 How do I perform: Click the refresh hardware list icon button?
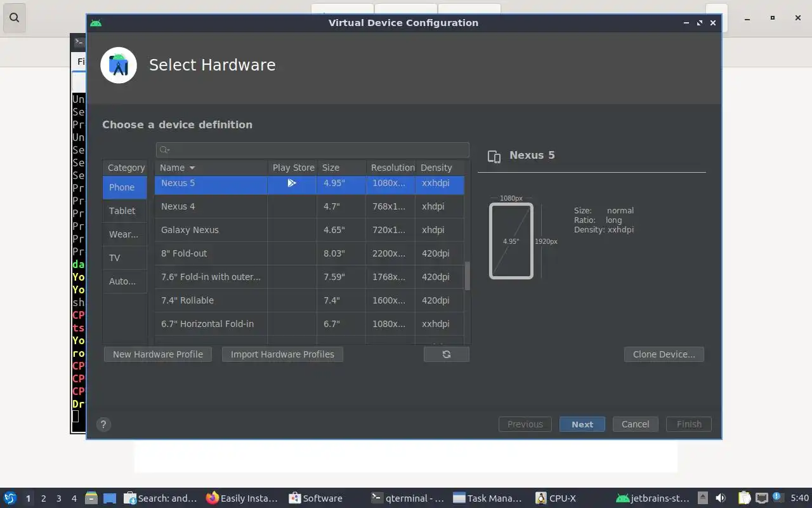(x=447, y=354)
